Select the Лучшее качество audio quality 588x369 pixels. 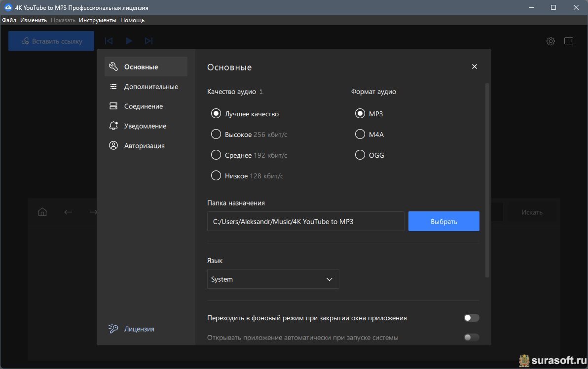pos(245,113)
